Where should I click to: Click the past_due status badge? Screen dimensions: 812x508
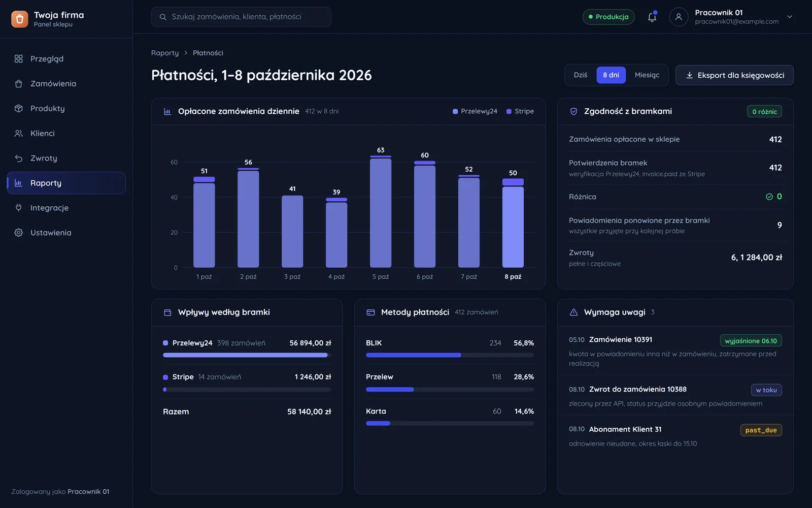(761, 430)
